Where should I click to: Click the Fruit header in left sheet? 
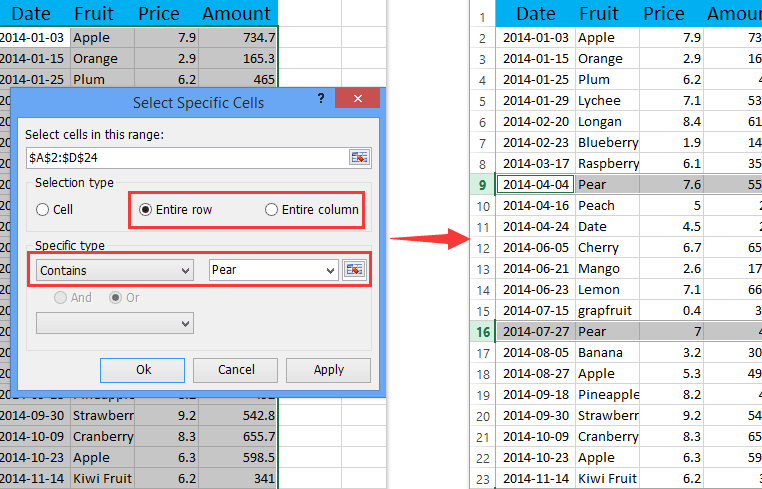click(94, 14)
